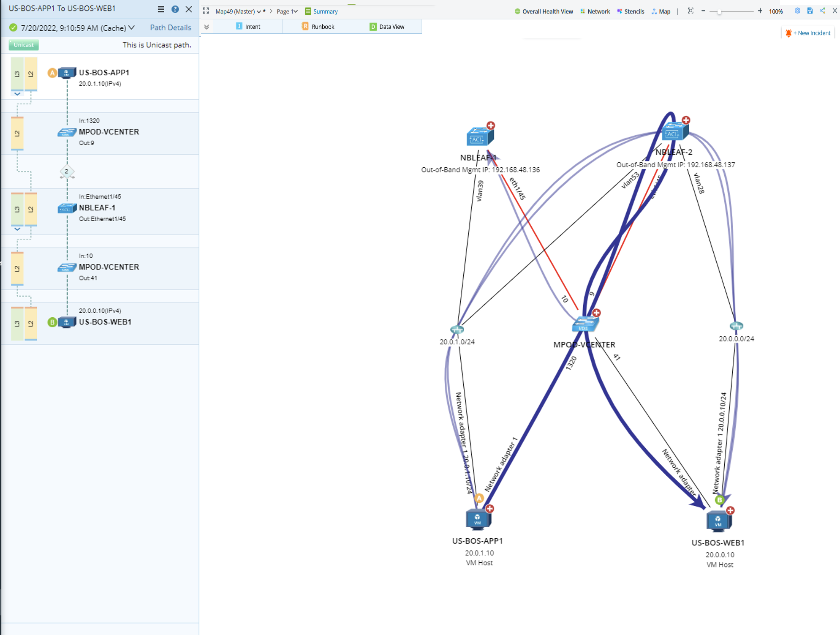Click full screen expand icon near Map49
The height and width of the screenshot is (635, 840).
coord(206,11)
